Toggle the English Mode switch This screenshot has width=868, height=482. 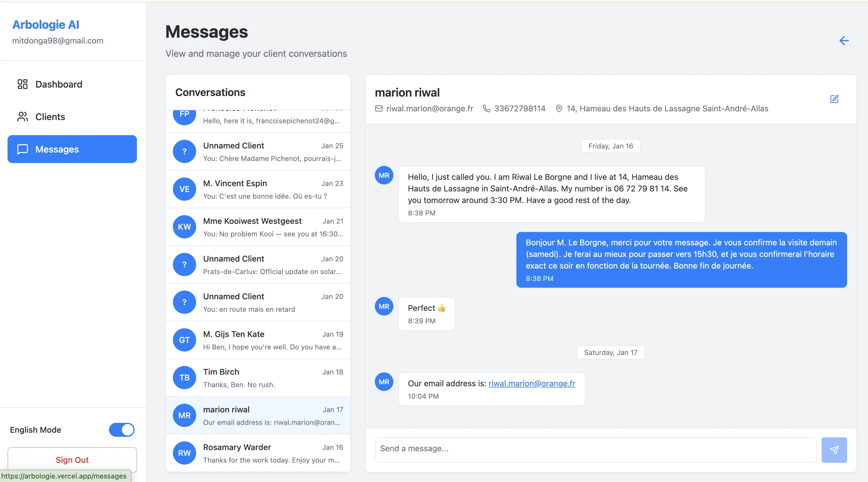click(x=121, y=430)
